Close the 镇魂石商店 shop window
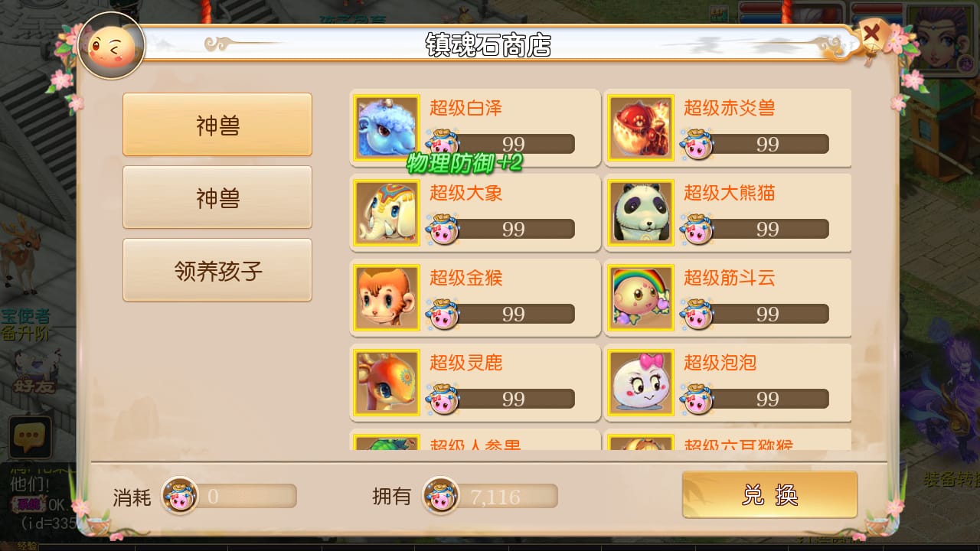The width and height of the screenshot is (980, 551). pyautogui.click(x=871, y=34)
